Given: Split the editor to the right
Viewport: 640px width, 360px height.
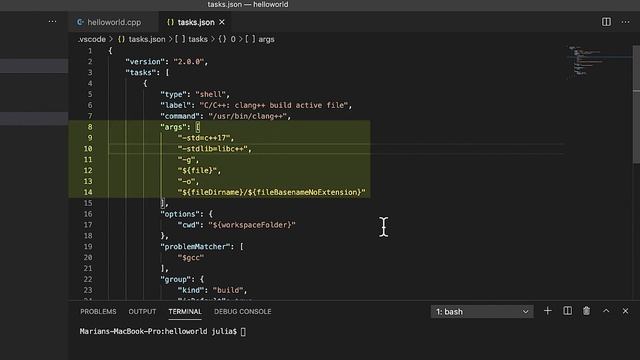Looking at the screenshot, I should (x=606, y=22).
